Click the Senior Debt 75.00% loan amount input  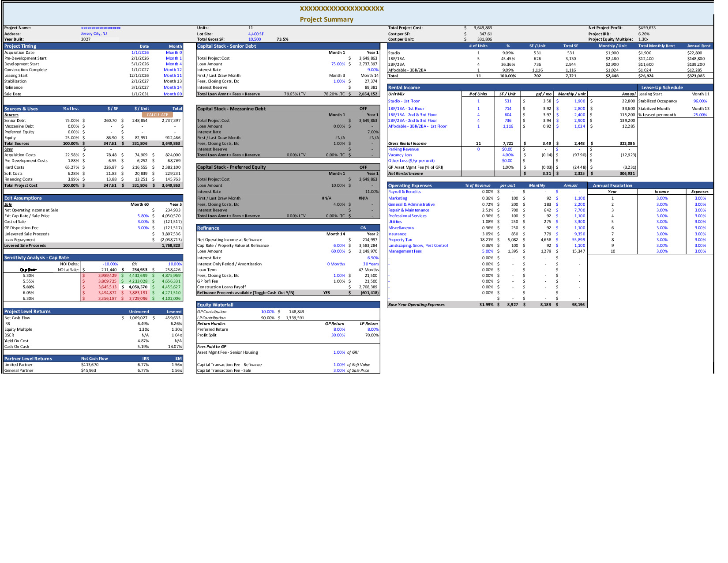click(338, 64)
